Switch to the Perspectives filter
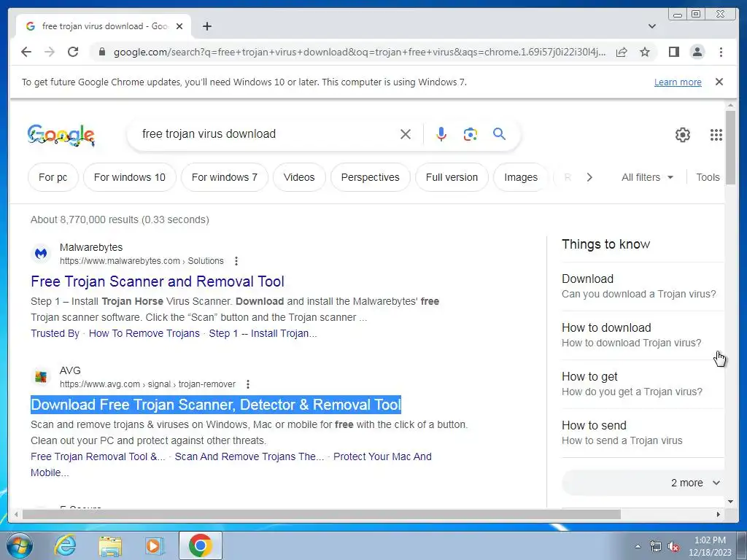 tap(370, 177)
